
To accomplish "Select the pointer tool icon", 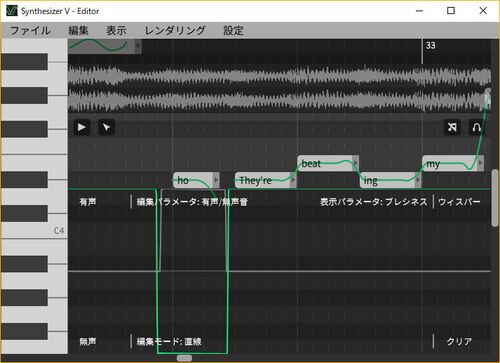I will [106, 127].
